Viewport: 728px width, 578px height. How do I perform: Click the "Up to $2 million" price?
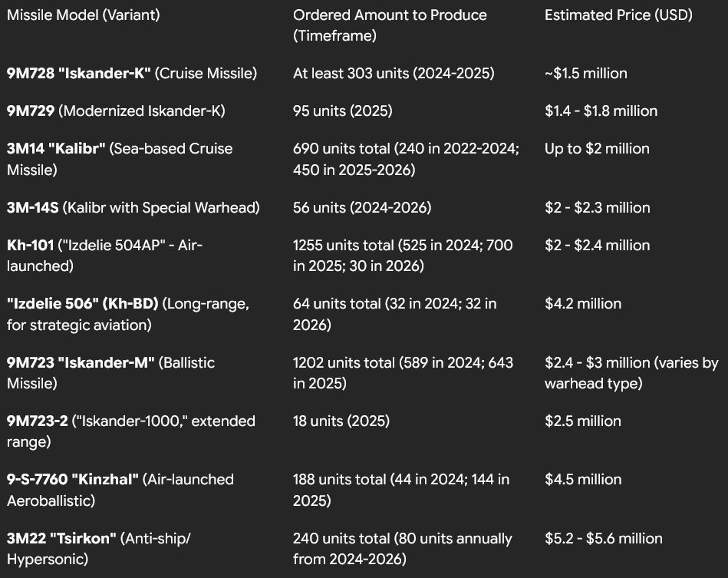(x=597, y=148)
